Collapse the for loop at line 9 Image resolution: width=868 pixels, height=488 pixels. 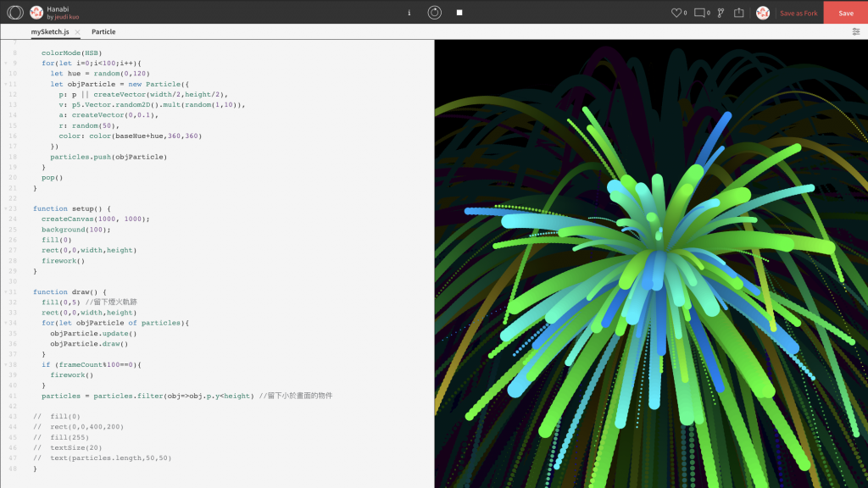(6, 63)
